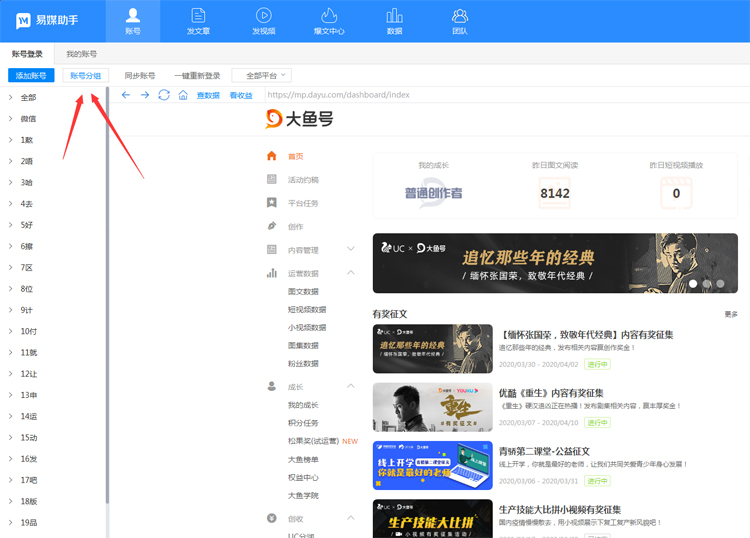Click the 同步账号 button
This screenshot has height=538, width=750.
click(140, 76)
